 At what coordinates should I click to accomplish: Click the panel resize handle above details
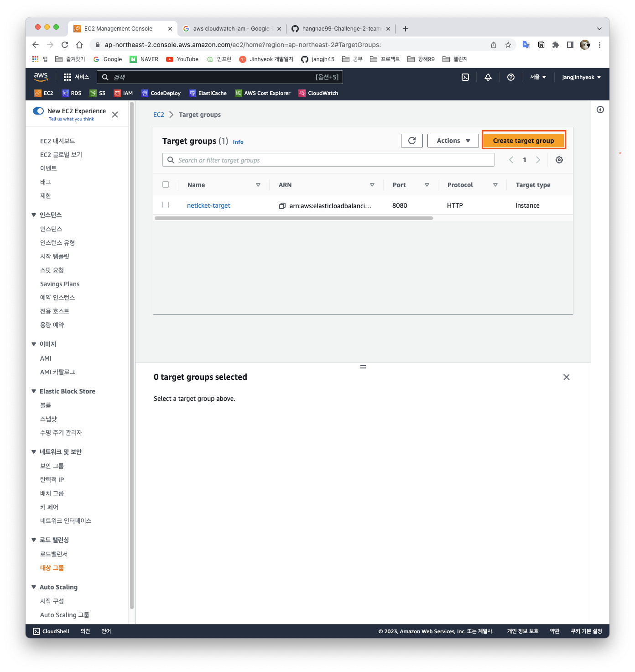(x=363, y=367)
